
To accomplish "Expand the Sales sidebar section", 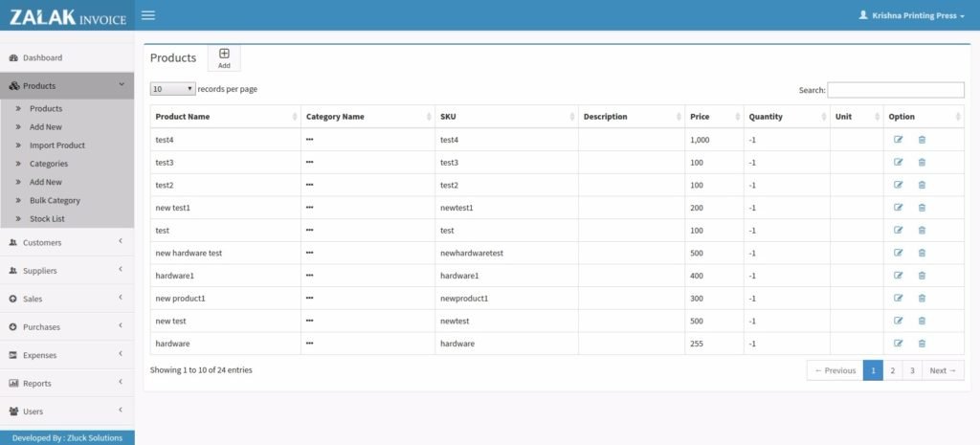I will point(67,299).
